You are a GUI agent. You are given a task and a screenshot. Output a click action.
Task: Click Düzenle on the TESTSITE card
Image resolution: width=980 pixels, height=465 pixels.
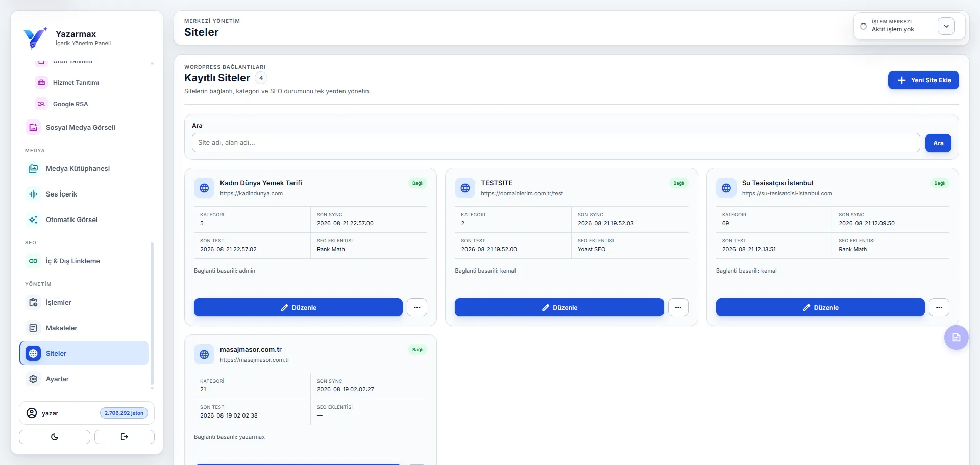[559, 307]
